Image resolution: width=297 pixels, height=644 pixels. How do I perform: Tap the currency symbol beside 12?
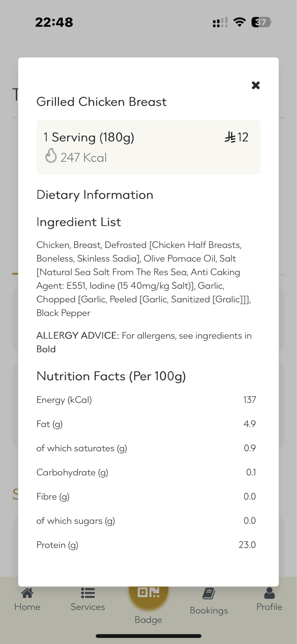(230, 137)
